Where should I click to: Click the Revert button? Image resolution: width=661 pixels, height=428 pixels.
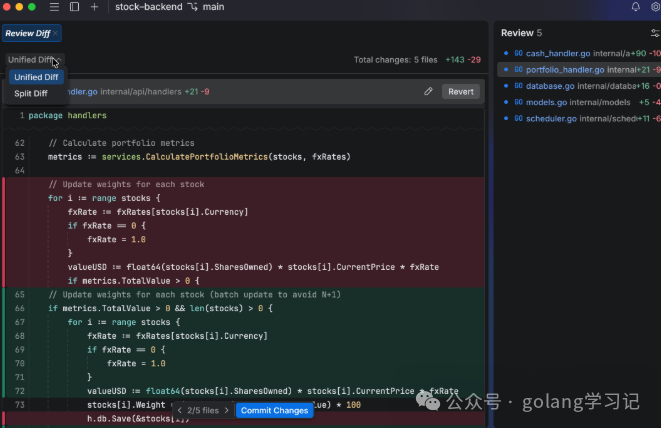(x=461, y=92)
